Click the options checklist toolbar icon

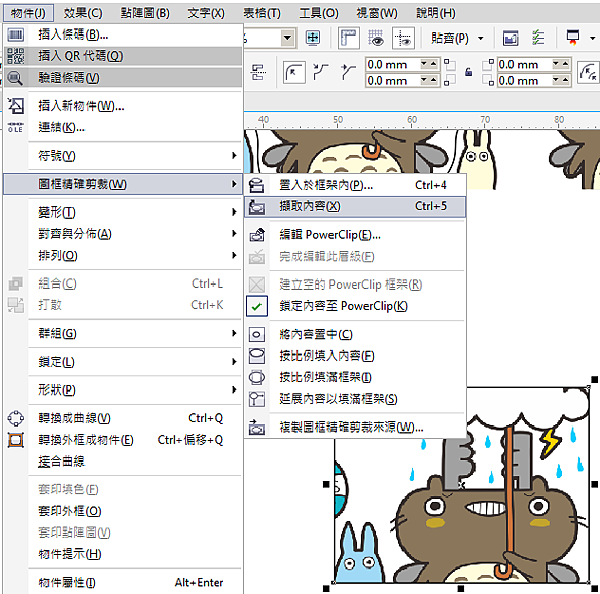click(x=538, y=38)
